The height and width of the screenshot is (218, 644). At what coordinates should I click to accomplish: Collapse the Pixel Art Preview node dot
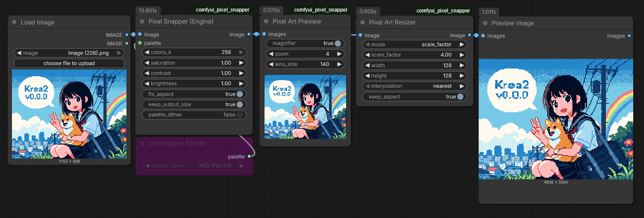[266, 21]
